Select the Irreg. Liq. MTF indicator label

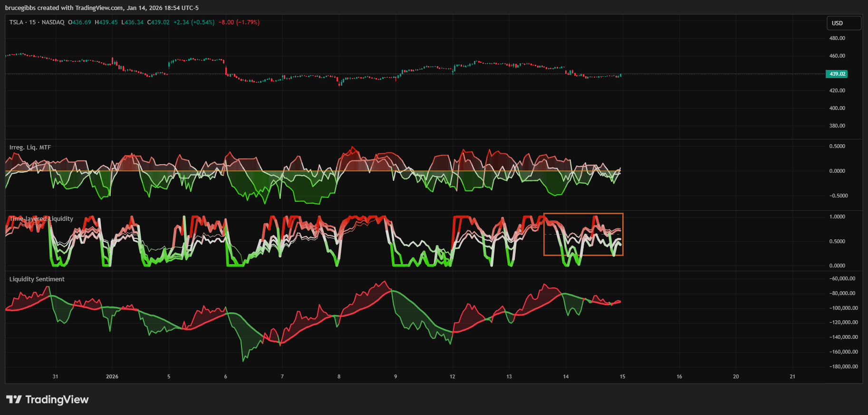pyautogui.click(x=30, y=148)
